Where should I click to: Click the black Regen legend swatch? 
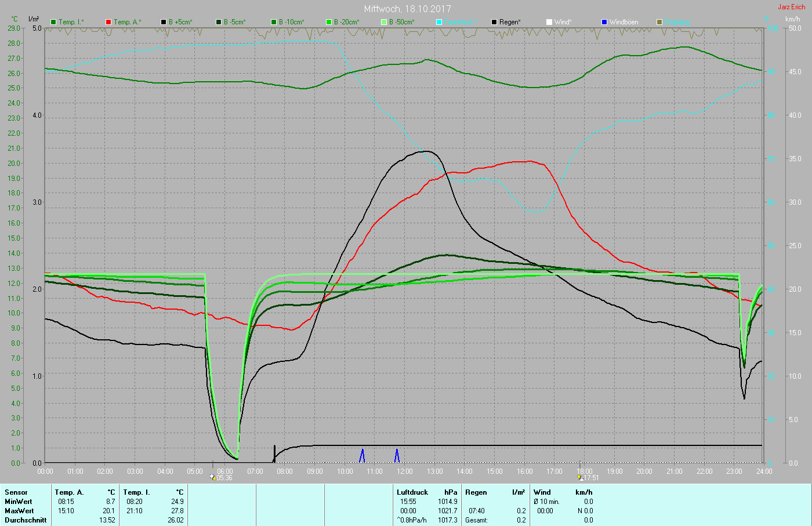494,22
